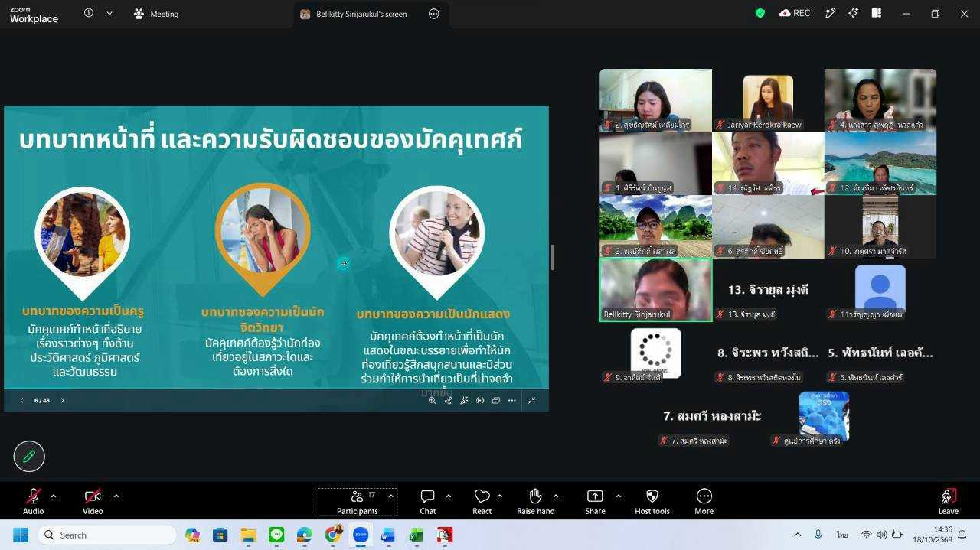The image size is (980, 550).
Task: Open the More options menu
Action: click(704, 501)
